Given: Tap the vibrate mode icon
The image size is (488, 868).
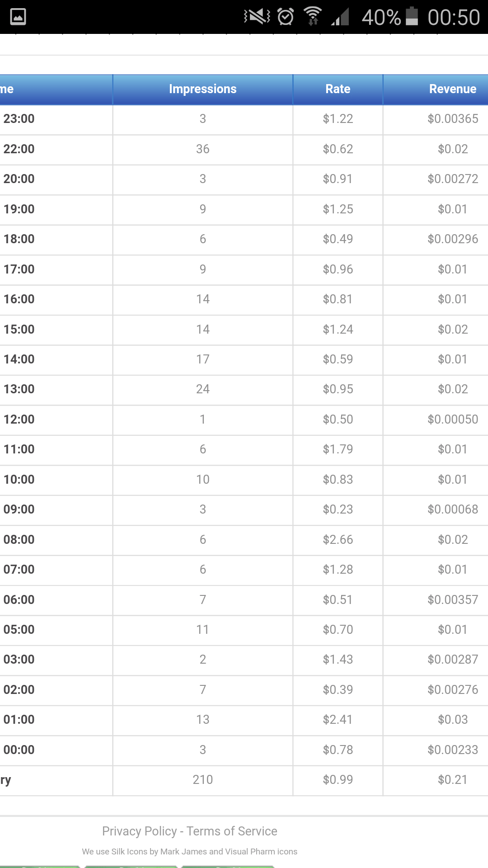Looking at the screenshot, I should [x=257, y=17].
